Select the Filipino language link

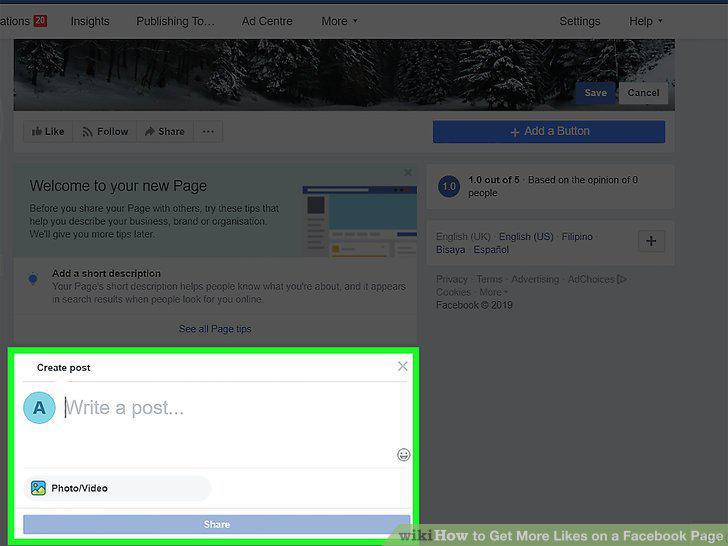[577, 237]
